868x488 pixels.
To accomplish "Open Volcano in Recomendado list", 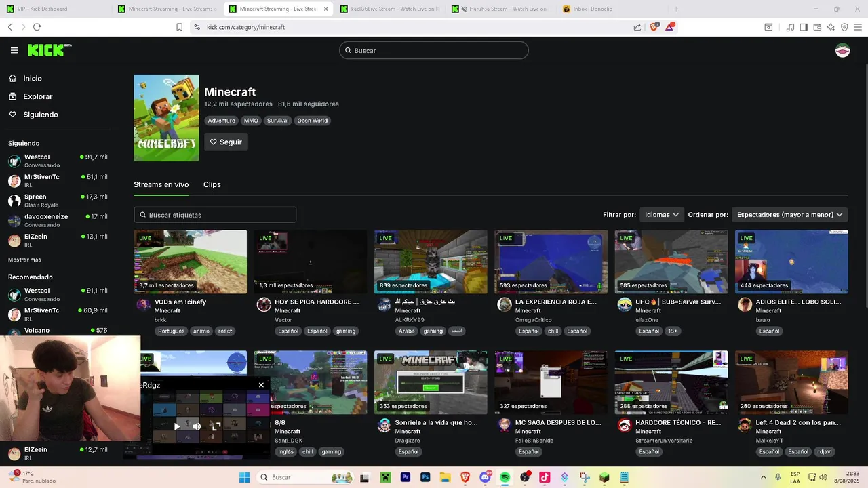I will click(x=58, y=331).
